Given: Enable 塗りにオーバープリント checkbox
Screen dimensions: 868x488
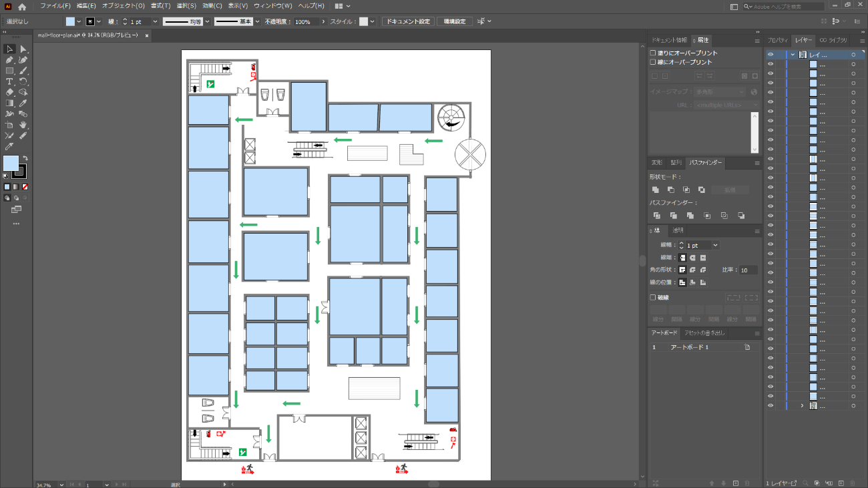Looking at the screenshot, I should [x=653, y=53].
